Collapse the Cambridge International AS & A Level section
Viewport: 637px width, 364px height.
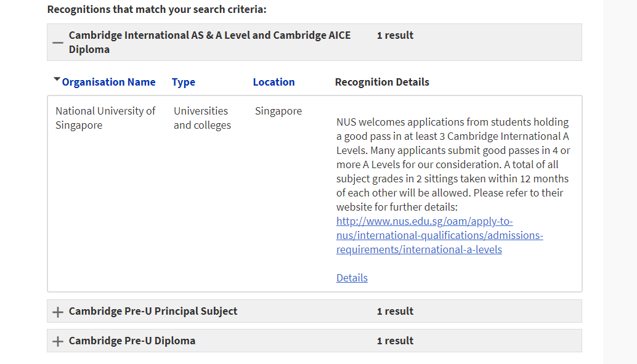click(58, 42)
